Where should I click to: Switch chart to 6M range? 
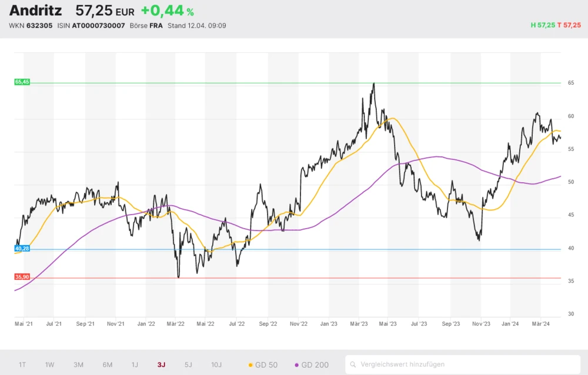tap(108, 364)
